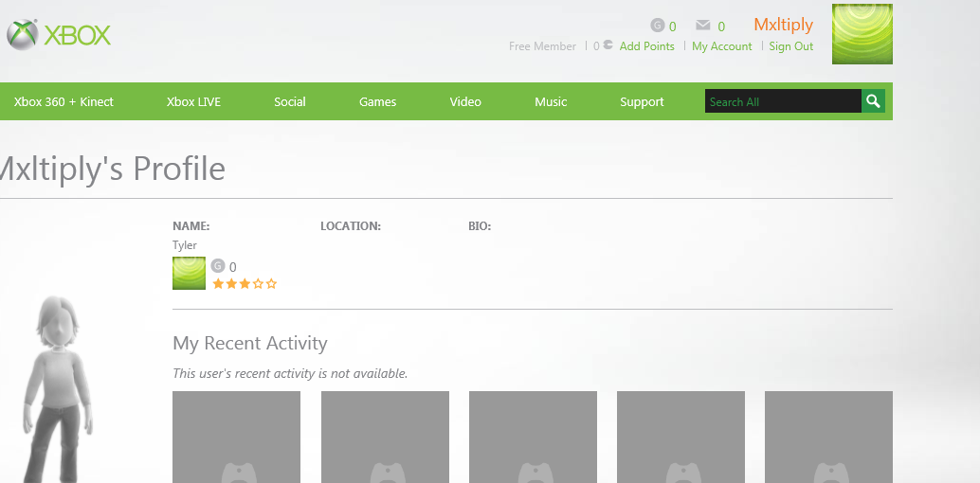This screenshot has height=483, width=980.
Task: Open messages envelope icon
Action: click(x=703, y=25)
